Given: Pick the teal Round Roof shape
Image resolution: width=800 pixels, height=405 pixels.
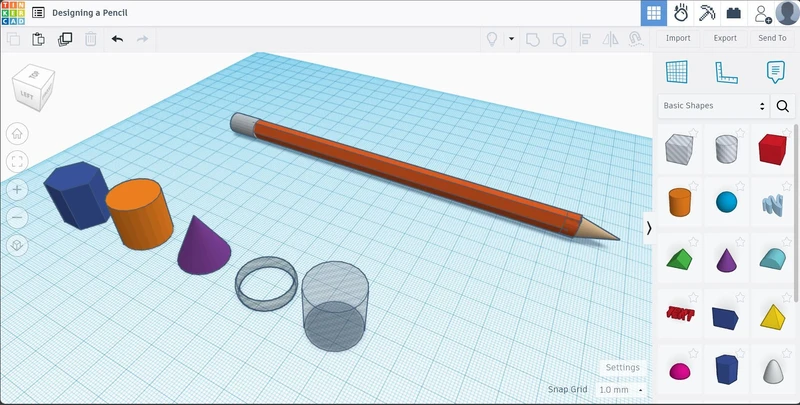Looking at the screenshot, I should (773, 259).
